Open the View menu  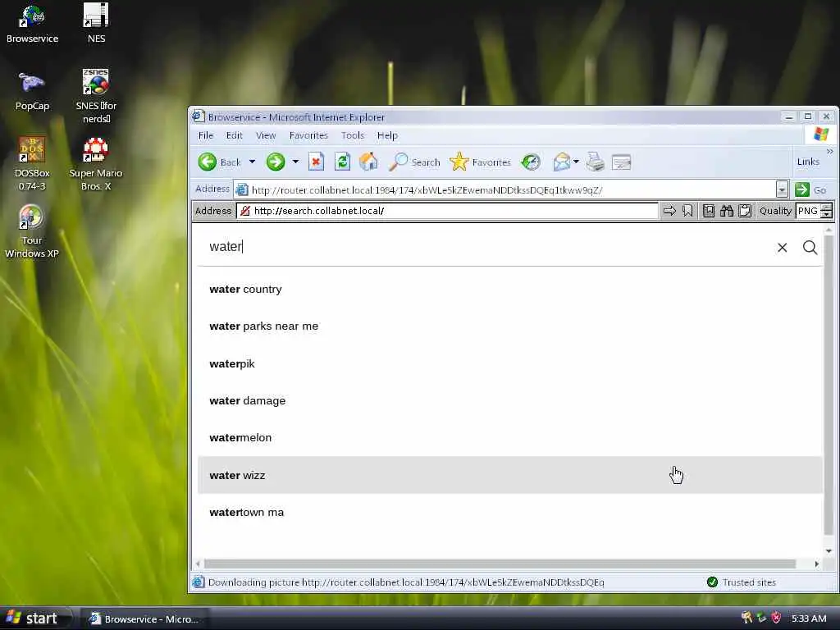(266, 135)
